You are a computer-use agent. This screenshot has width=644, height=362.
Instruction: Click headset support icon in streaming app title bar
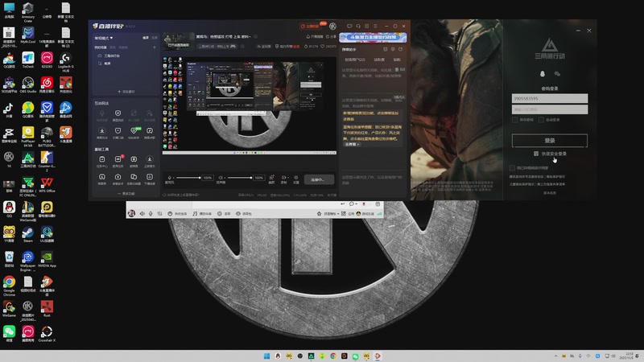pos(358,26)
